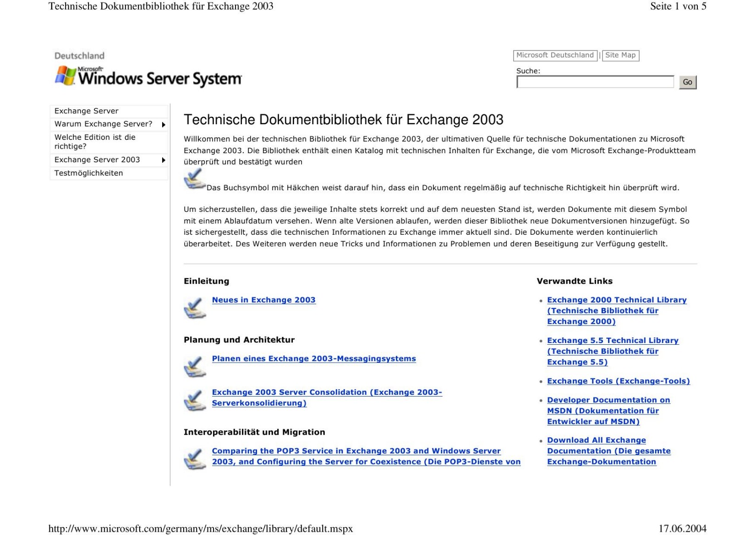Screen dimensions: 756x535
Task: Open Comparing the POP3 Service link
Action: (x=366, y=456)
